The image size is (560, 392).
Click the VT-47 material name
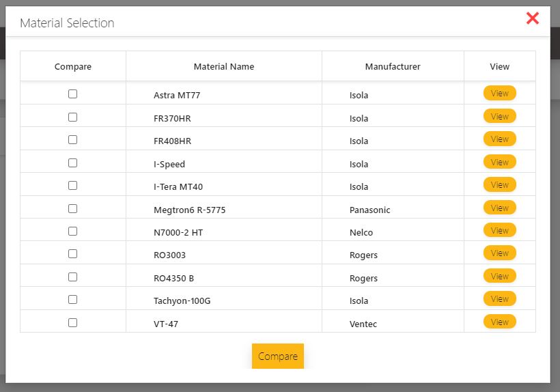[x=166, y=324]
